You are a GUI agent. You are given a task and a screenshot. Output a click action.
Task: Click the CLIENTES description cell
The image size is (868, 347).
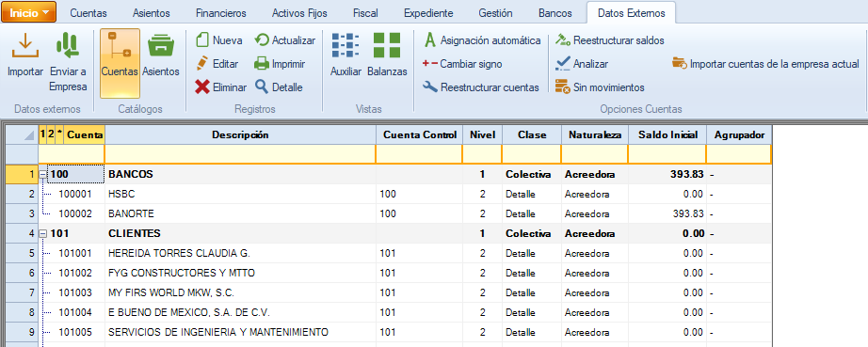[240, 234]
